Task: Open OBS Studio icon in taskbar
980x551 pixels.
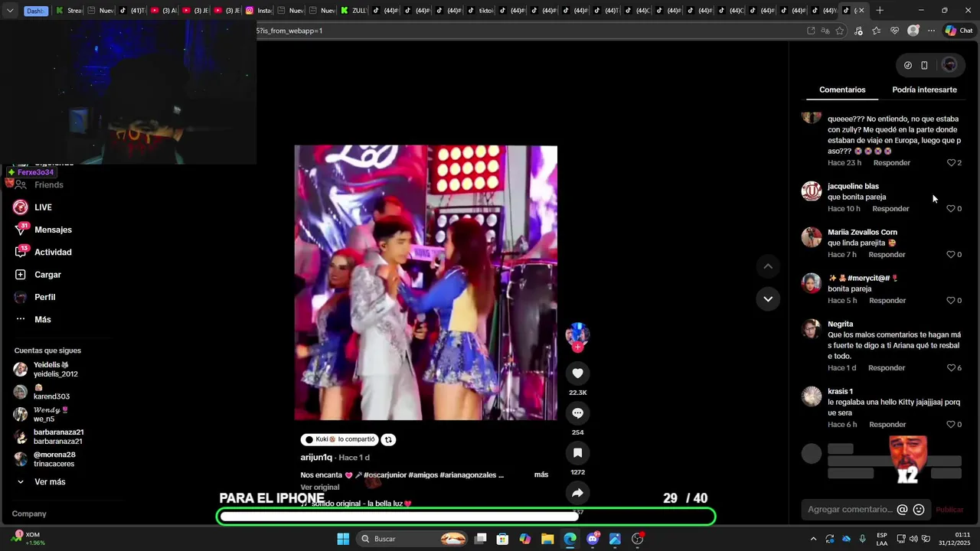Action: (637, 539)
